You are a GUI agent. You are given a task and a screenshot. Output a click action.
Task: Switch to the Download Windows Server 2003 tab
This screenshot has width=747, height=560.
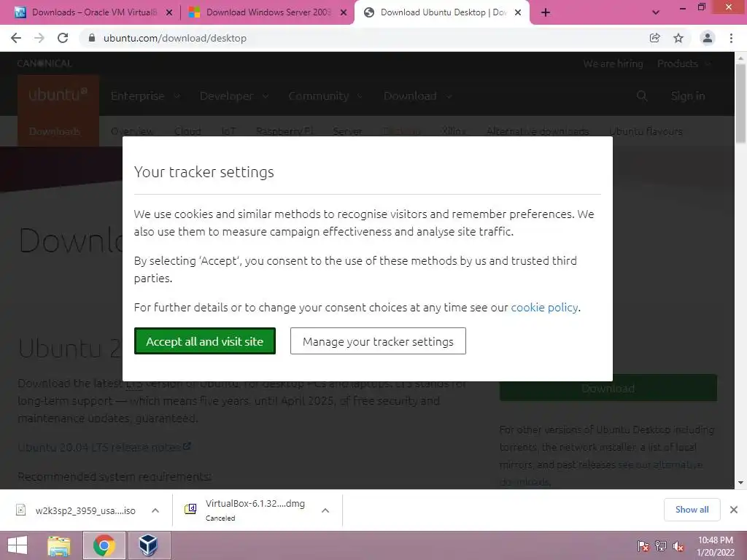pos(268,12)
